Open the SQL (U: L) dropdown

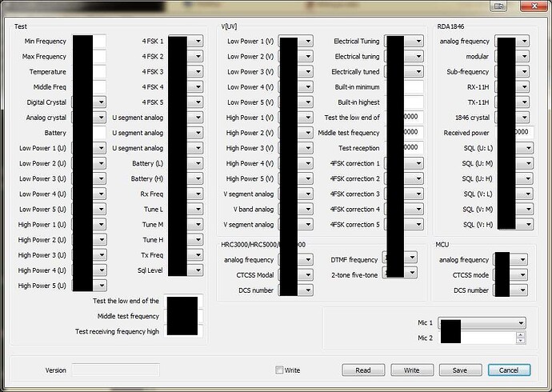tap(523, 148)
